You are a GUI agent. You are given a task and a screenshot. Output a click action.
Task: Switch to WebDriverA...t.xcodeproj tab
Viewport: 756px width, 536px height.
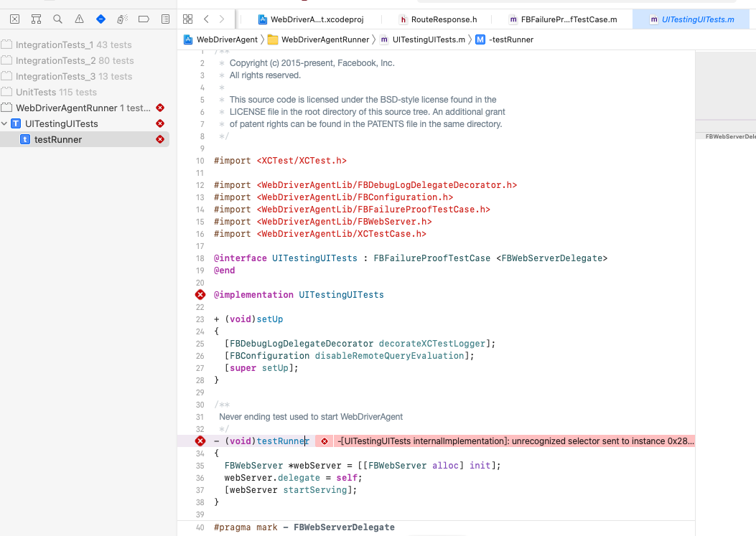click(x=311, y=19)
